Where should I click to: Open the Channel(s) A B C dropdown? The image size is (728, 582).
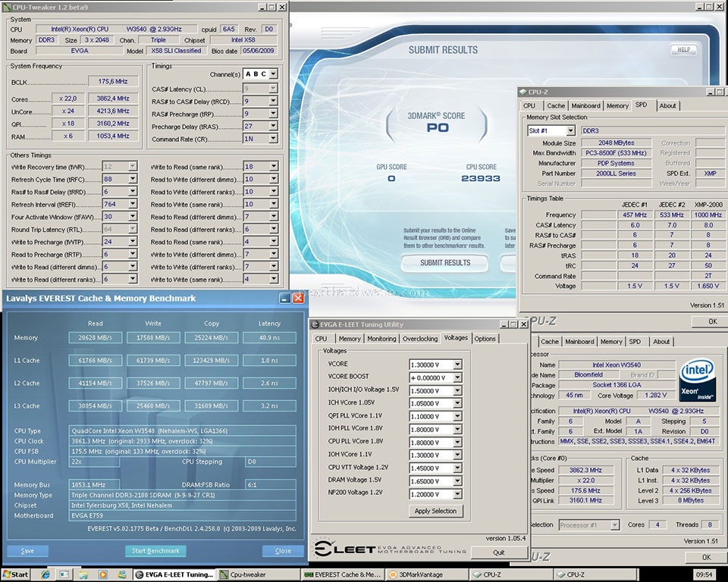[x=273, y=74]
